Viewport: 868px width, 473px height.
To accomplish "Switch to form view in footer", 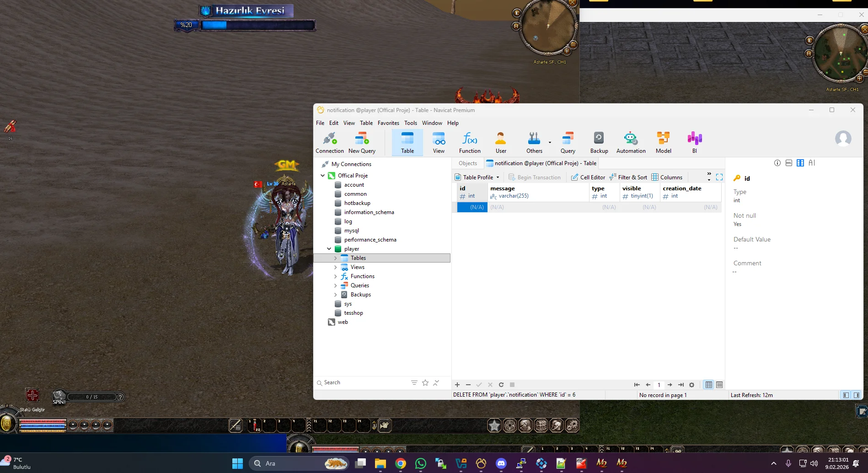I will pos(719,385).
